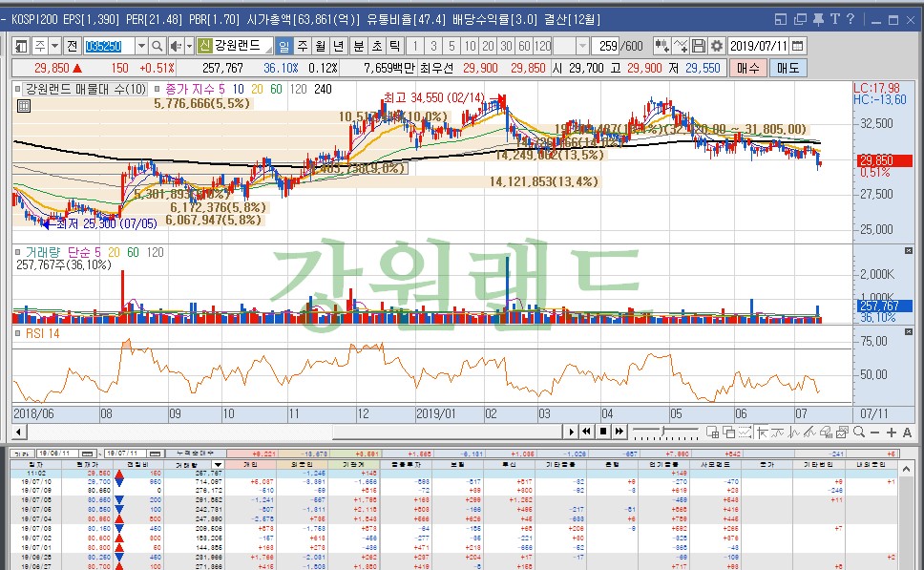Click the overlapping windows icon below chart
The width and height of the screenshot is (924, 570).
(x=729, y=433)
